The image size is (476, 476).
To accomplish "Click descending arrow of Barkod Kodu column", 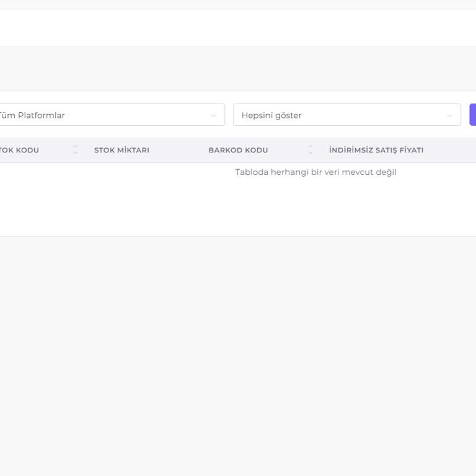I will (x=311, y=153).
